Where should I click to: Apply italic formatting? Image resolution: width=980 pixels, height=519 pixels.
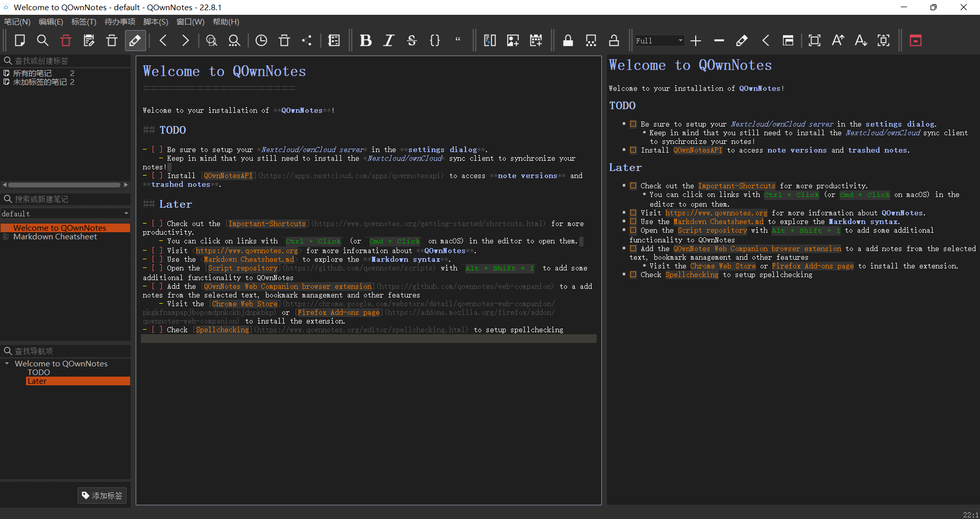click(388, 40)
